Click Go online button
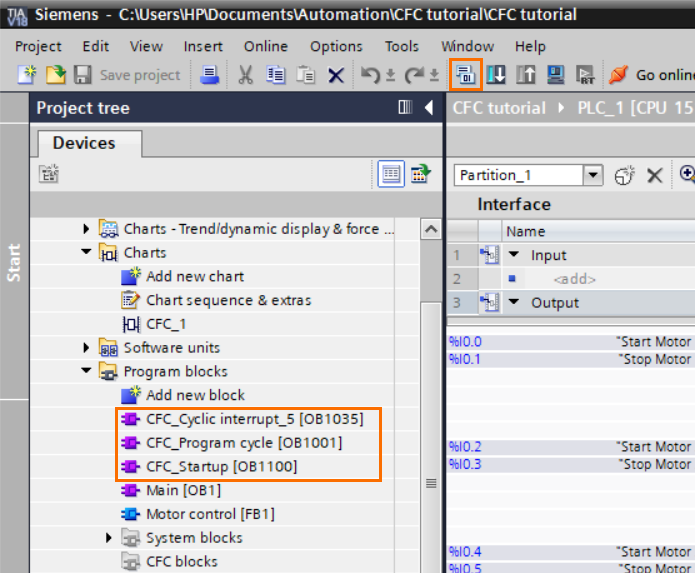 click(651, 75)
